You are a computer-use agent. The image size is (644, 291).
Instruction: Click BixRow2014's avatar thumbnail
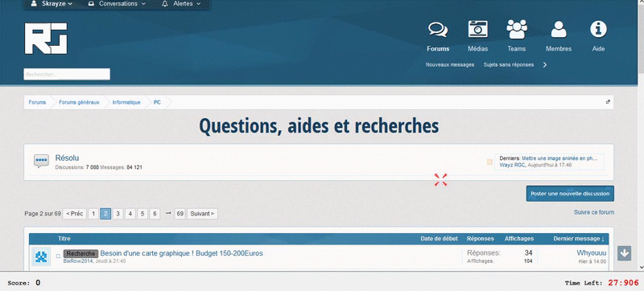point(41,256)
